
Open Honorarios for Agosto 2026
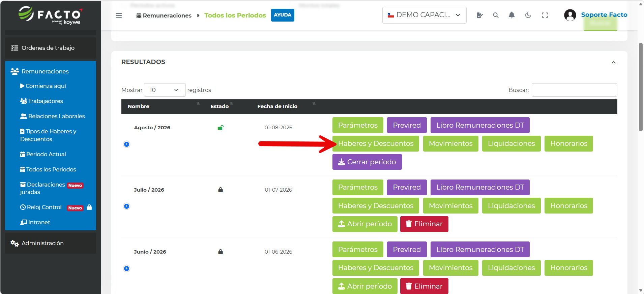click(569, 143)
